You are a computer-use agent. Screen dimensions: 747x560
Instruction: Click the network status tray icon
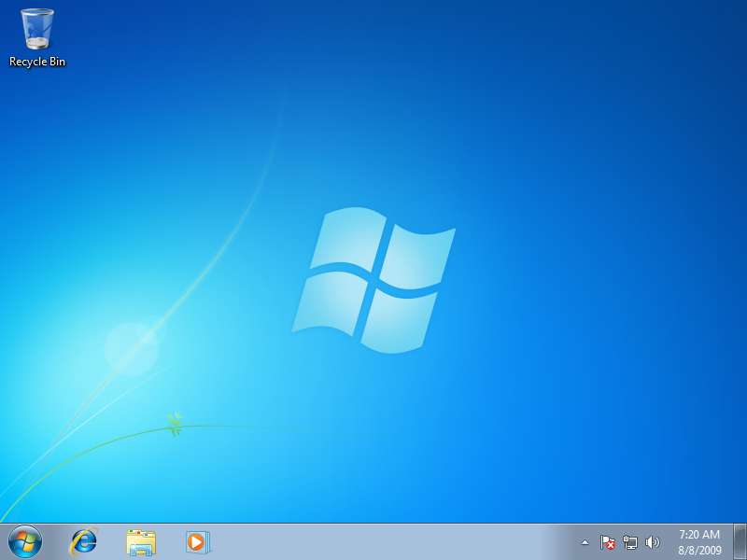(630, 542)
